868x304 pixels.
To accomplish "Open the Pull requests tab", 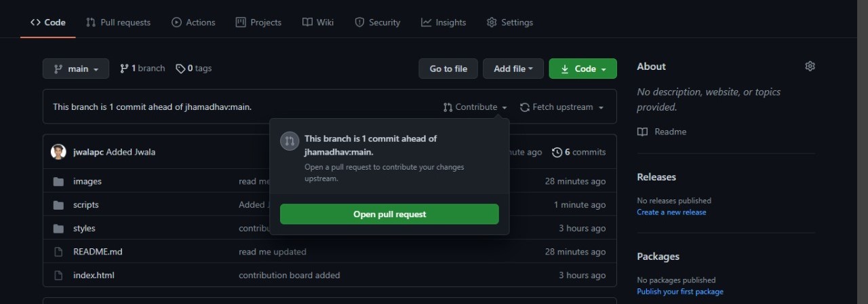I will (x=118, y=22).
